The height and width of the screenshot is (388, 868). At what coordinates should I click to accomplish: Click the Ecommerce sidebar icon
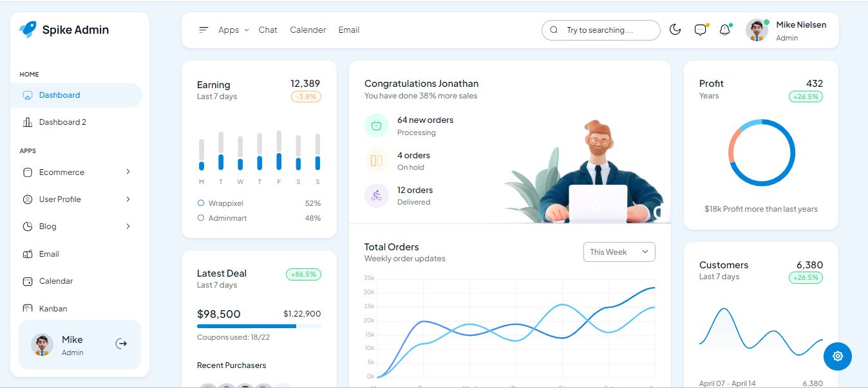(28, 172)
